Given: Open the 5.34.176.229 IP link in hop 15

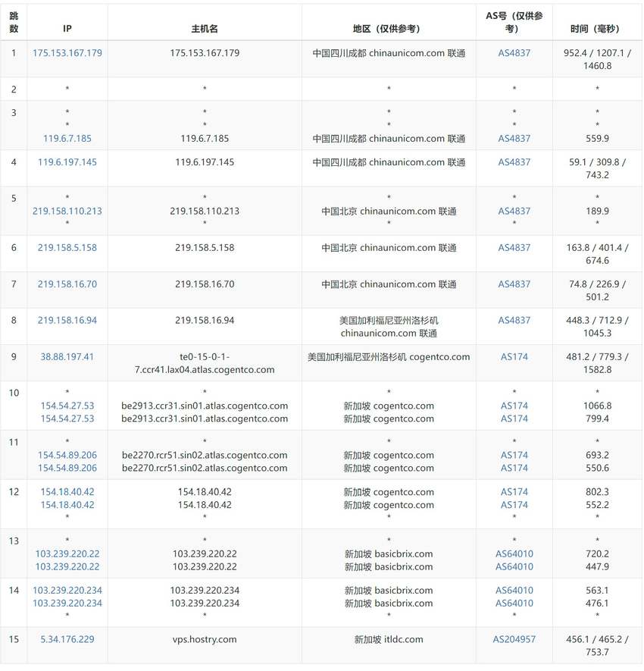Looking at the screenshot, I should 67,639.
